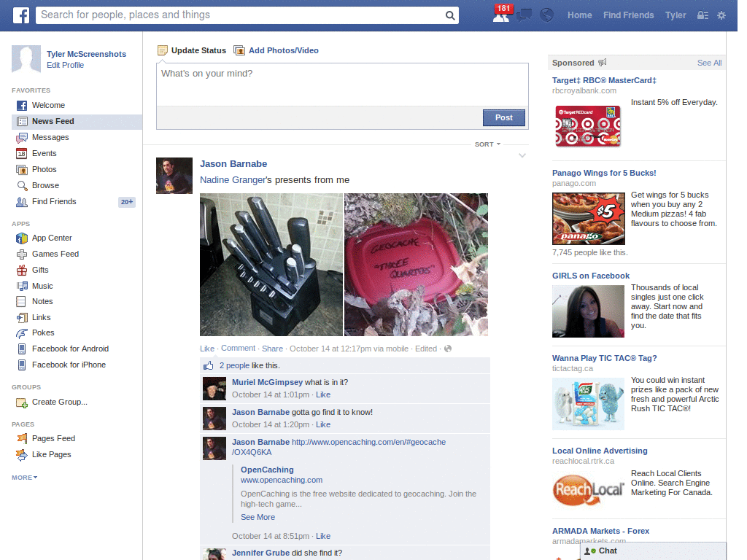Click See All in Sponsored section
This screenshot has height=560, width=747.
709,63
